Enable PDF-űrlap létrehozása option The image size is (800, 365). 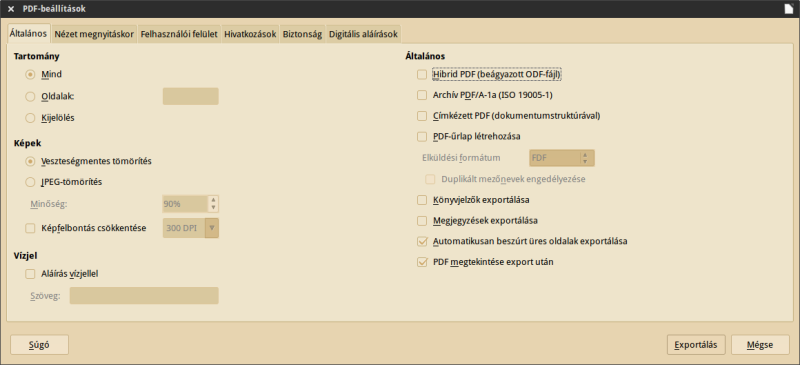(x=421, y=136)
